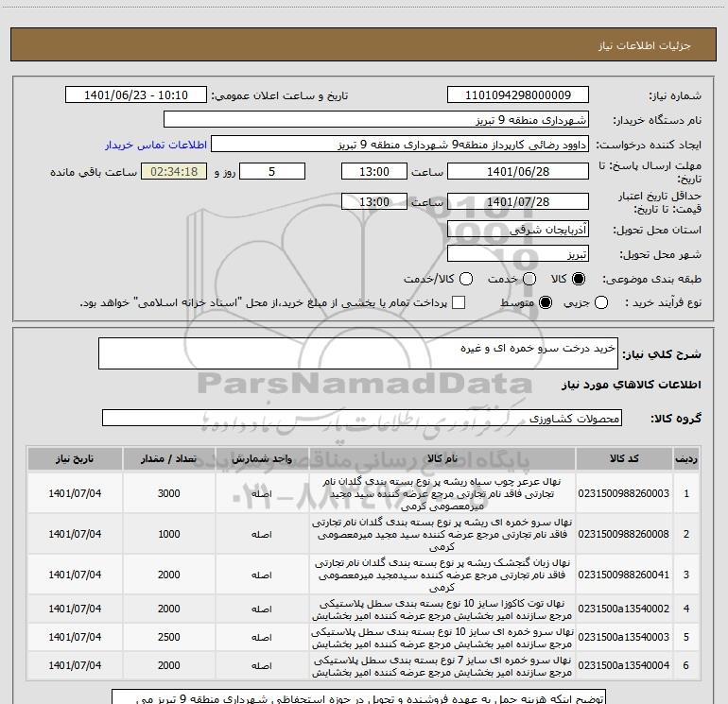Click the ردیف column header
Image resolution: width=728 pixels, height=704 pixels.
pos(686,458)
